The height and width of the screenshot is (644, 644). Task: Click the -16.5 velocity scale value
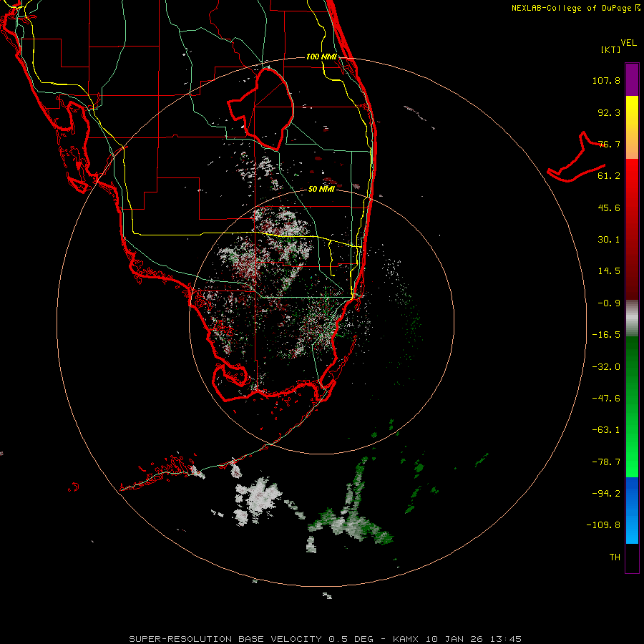(x=606, y=335)
